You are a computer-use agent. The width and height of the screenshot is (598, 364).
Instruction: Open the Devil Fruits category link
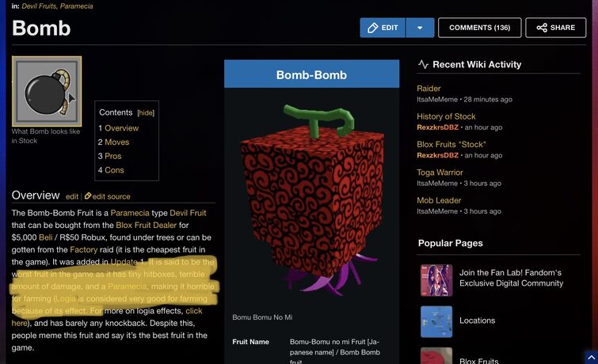coord(39,6)
